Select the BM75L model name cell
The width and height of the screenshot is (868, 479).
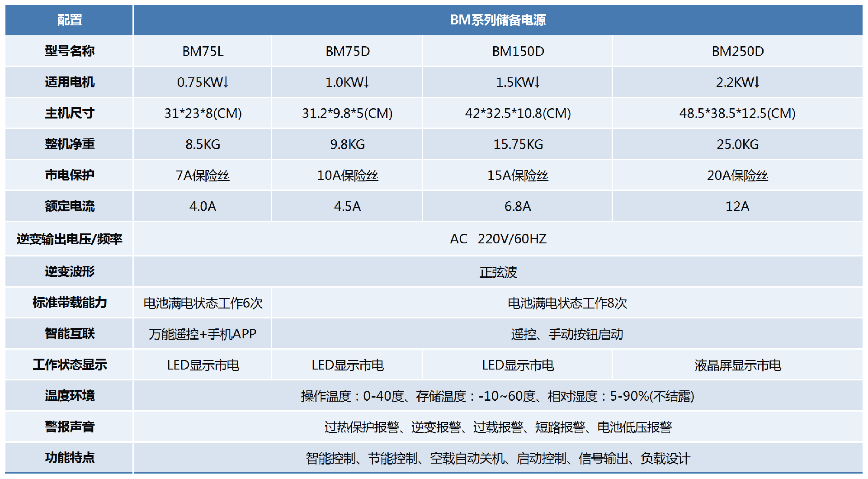click(203, 51)
